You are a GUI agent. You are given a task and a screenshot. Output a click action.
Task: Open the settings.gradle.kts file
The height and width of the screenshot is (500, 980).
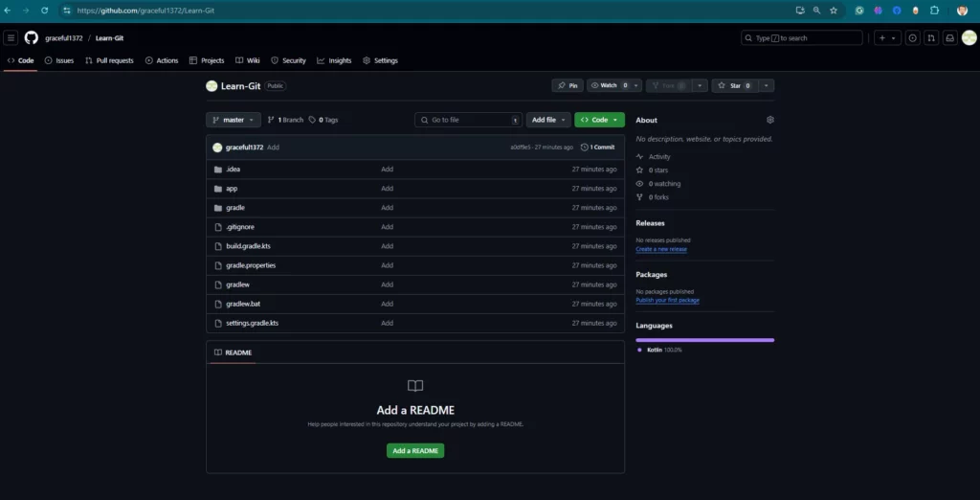253,323
